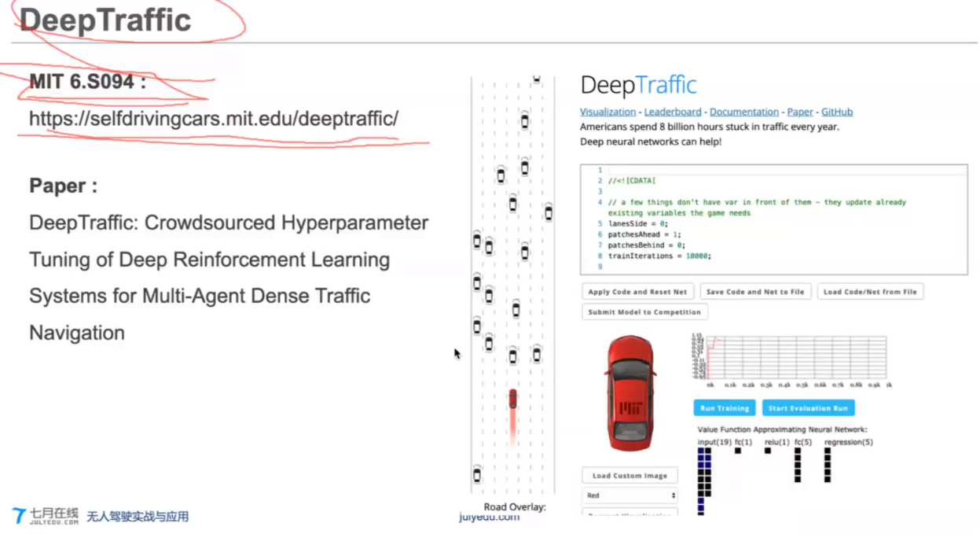Click the regression(5) network layer label
Image resolution: width=980 pixels, height=538 pixels.
point(848,442)
